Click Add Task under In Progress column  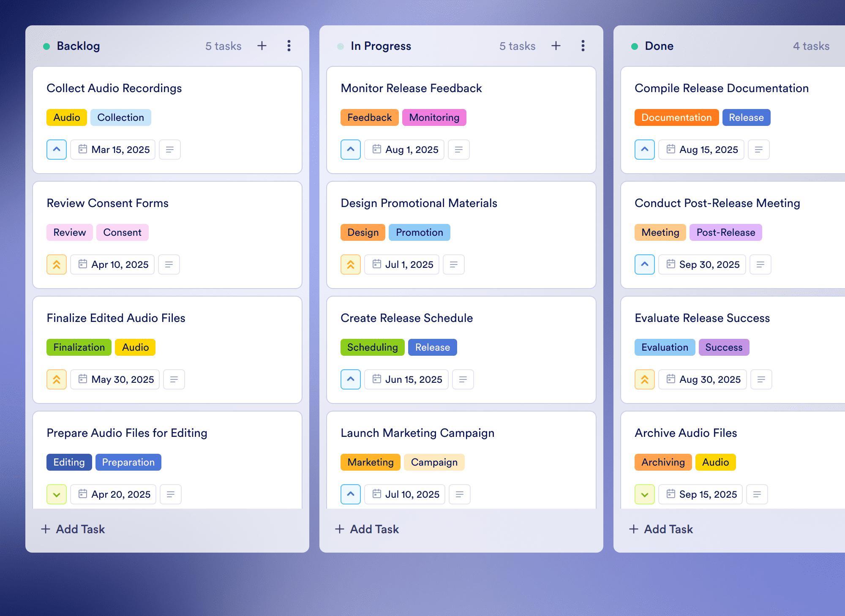click(367, 529)
